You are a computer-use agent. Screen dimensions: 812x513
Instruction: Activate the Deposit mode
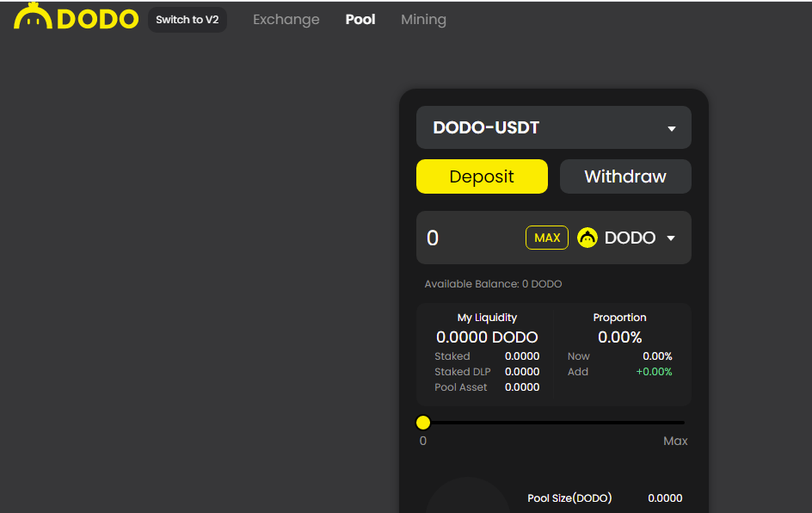482,176
